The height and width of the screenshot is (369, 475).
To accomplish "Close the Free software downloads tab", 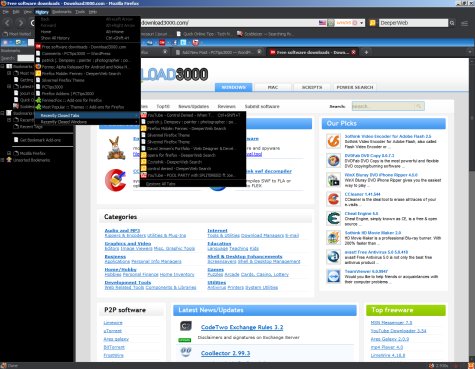I will click(x=353, y=52).
